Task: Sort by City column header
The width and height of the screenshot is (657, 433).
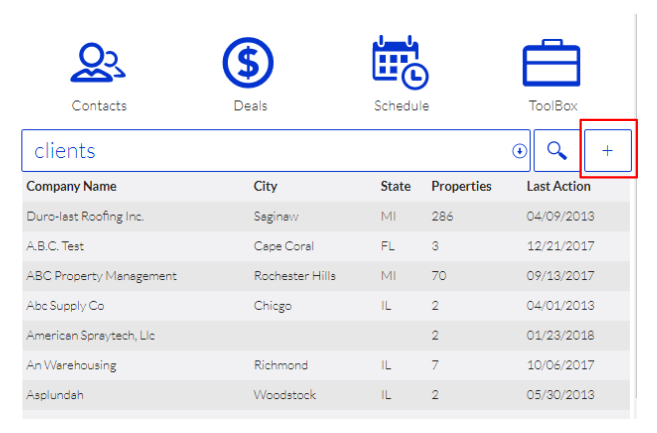Action: pos(265,186)
